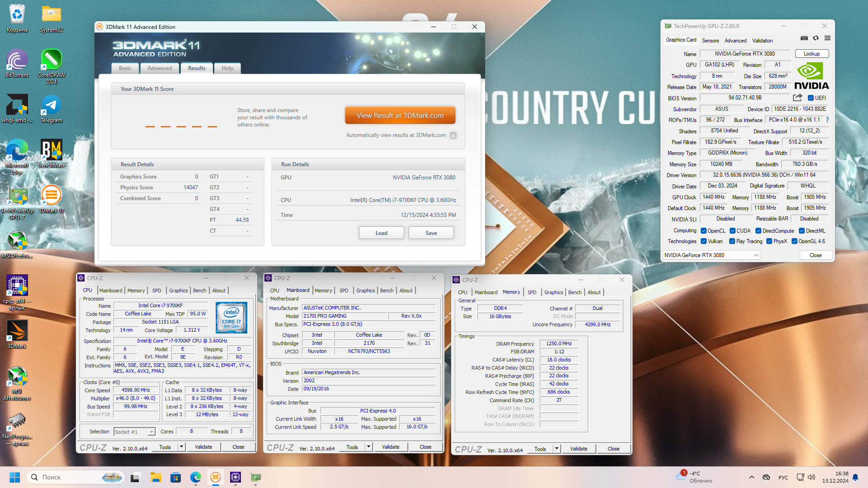Launch the BitTorrent desktop shortcut
Viewport: 868px width, 488px height.
[17, 63]
